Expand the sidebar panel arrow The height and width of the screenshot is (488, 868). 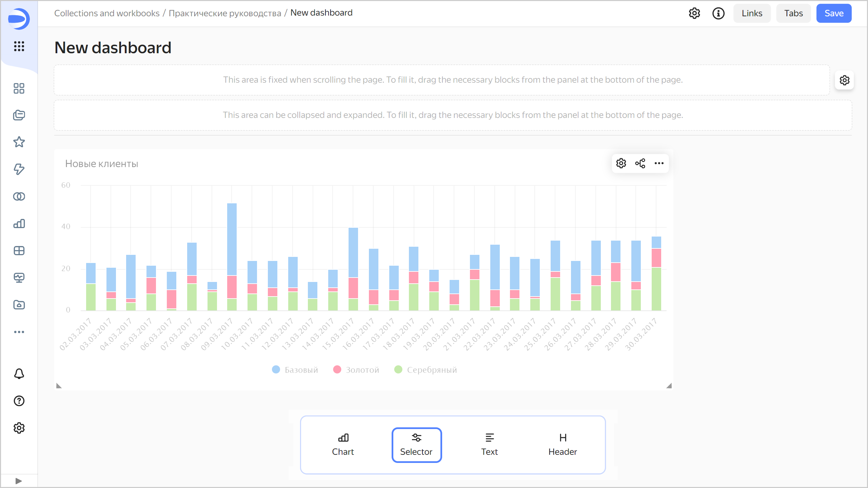point(19,481)
